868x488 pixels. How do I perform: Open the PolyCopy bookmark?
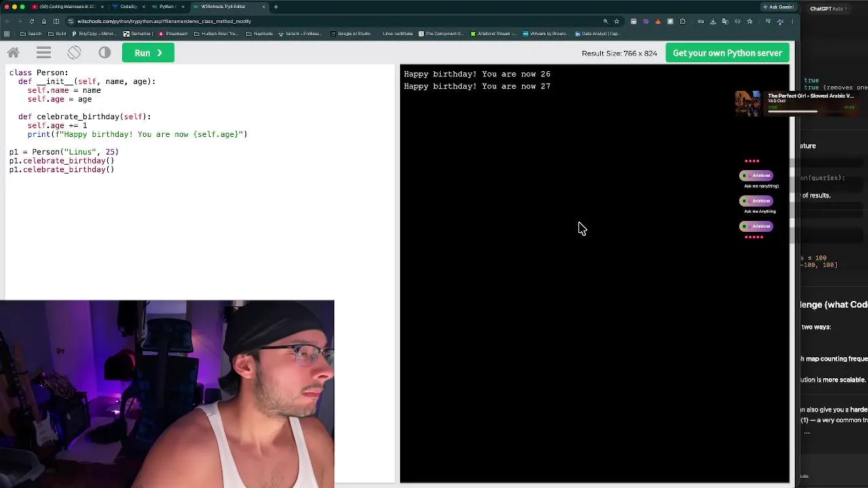tap(94, 33)
